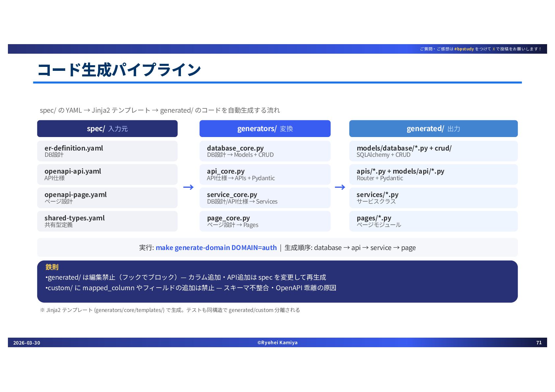Click the pages/*.py card
555x392 pixels.
tap(433, 221)
